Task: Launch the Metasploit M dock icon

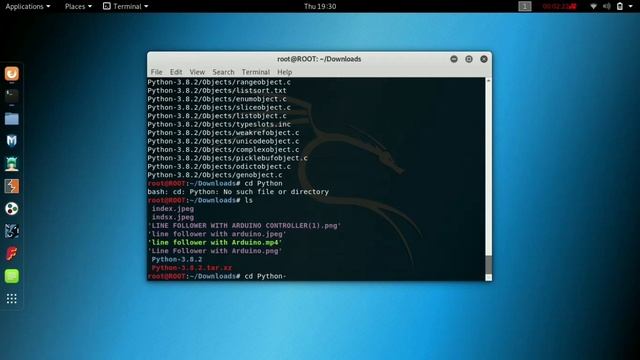Action: (11, 141)
